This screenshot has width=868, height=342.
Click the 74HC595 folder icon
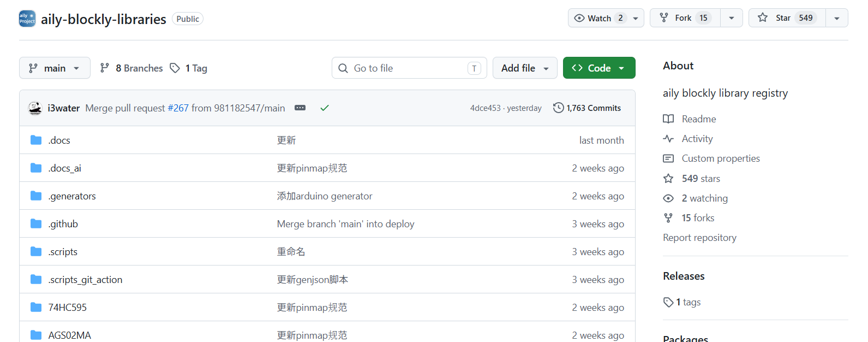[36, 307]
